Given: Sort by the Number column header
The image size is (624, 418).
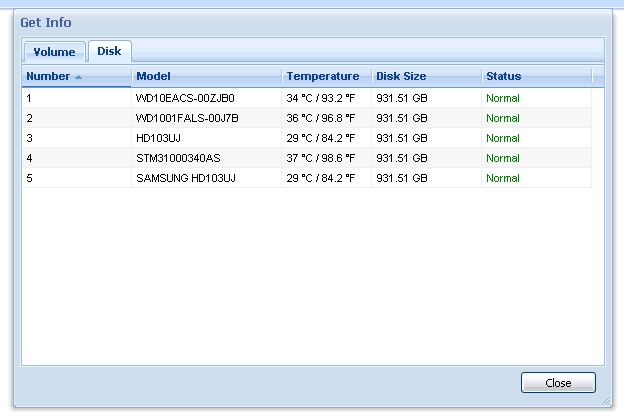Looking at the screenshot, I should [x=76, y=76].
